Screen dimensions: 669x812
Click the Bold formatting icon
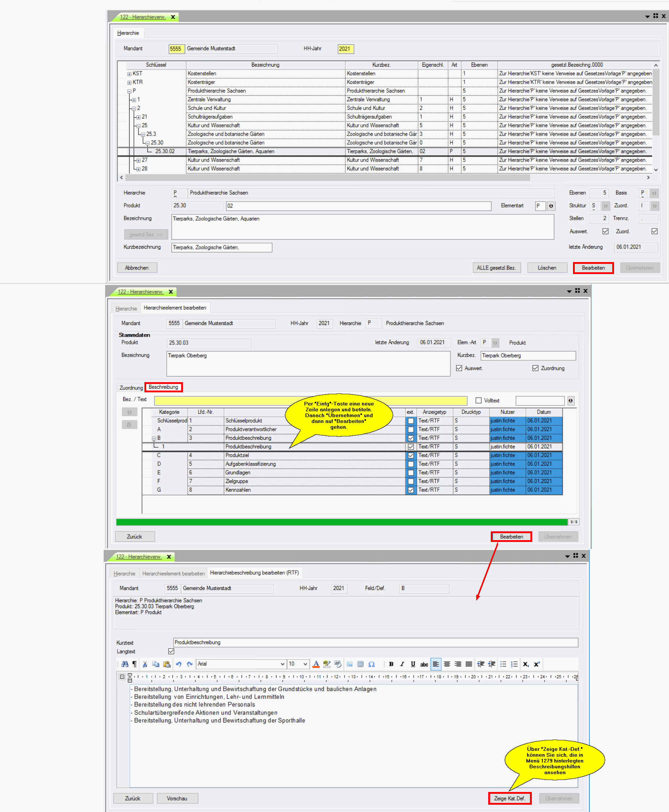[x=391, y=664]
